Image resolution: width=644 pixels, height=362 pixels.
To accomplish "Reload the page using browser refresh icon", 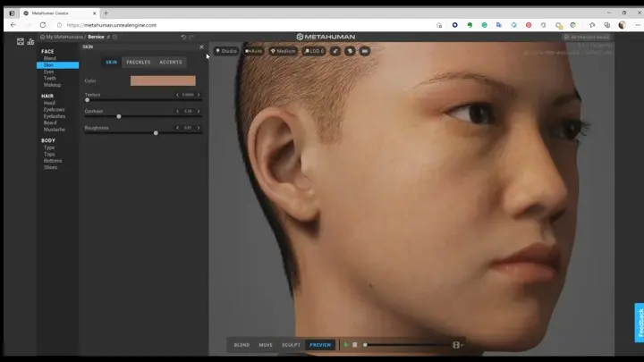I will click(42, 25).
